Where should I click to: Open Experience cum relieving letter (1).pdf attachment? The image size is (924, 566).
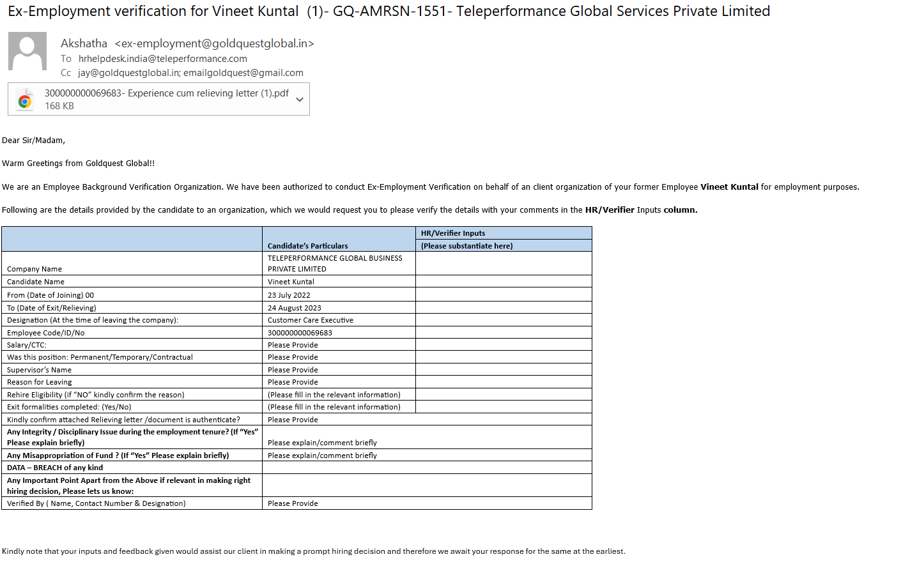point(166,93)
